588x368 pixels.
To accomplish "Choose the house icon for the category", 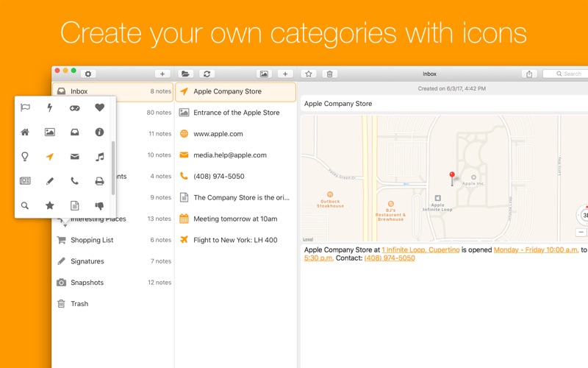I will [25, 132].
